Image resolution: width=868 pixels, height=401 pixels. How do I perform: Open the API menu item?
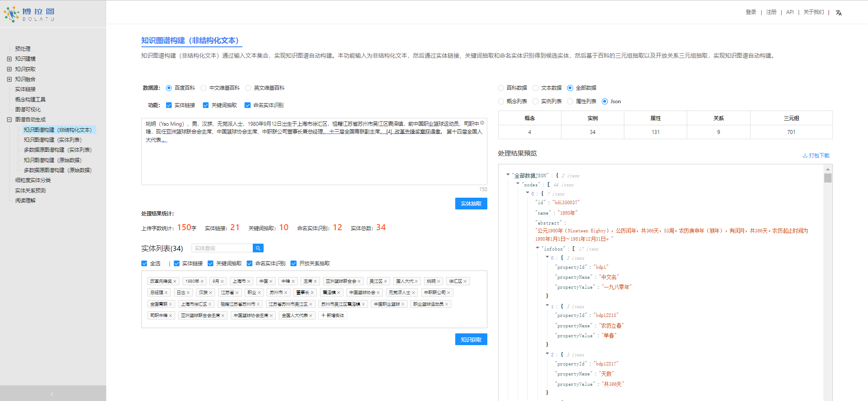[x=790, y=12]
